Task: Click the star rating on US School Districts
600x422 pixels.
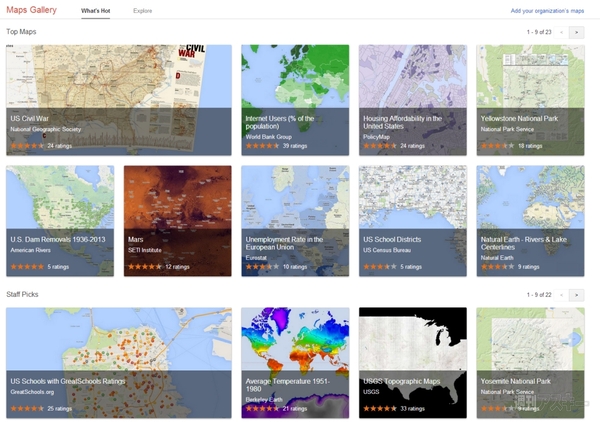Action: [x=380, y=267]
